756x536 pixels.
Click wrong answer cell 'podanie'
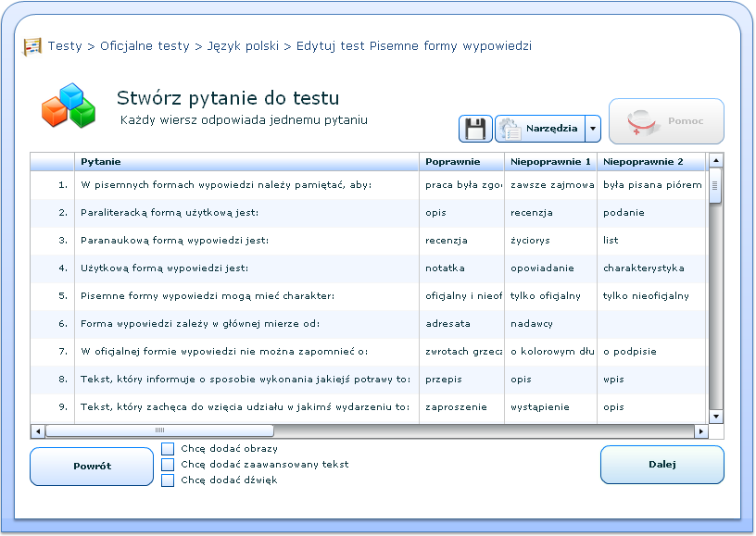pyautogui.click(x=651, y=213)
